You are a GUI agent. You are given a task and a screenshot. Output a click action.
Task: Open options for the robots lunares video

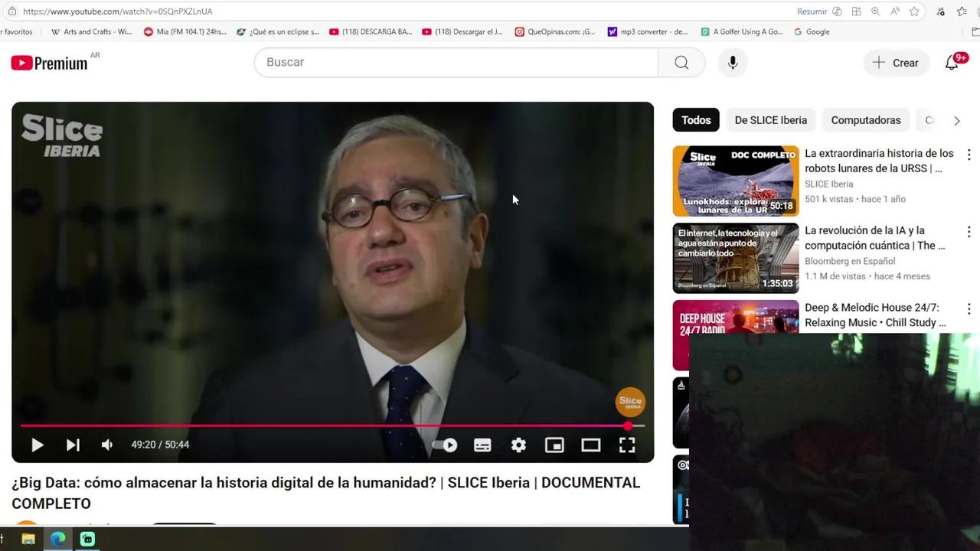click(x=969, y=155)
